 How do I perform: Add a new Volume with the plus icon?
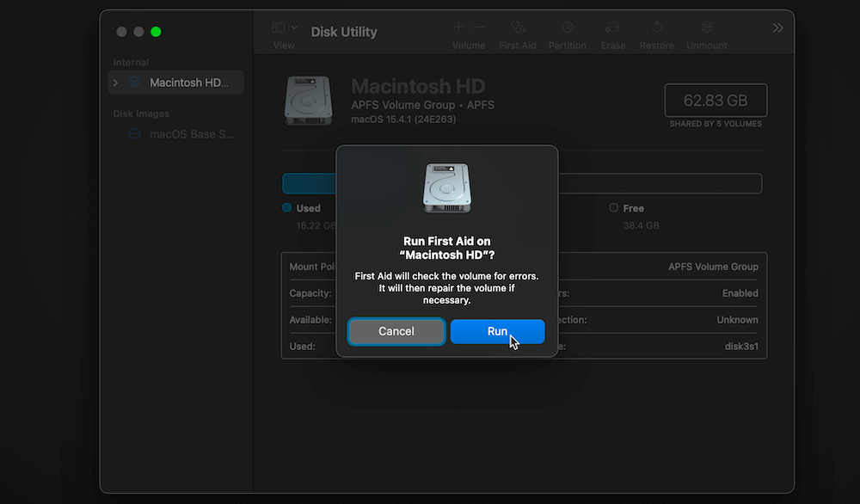(458, 26)
